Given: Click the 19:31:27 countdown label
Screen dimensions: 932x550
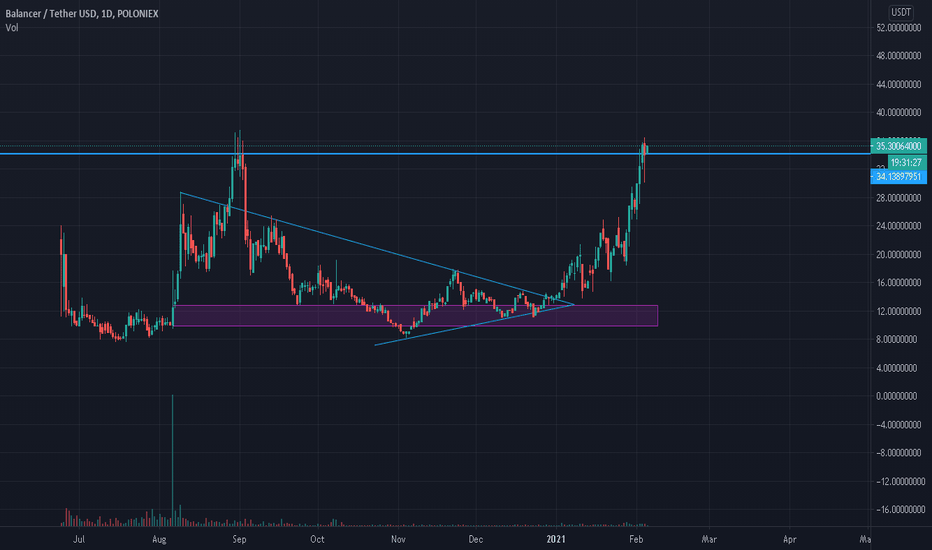Looking at the screenshot, I should pyautogui.click(x=906, y=162).
